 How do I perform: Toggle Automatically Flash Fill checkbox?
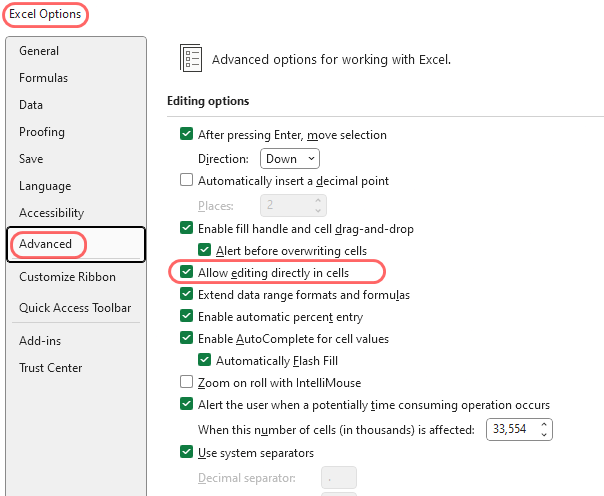(x=205, y=360)
